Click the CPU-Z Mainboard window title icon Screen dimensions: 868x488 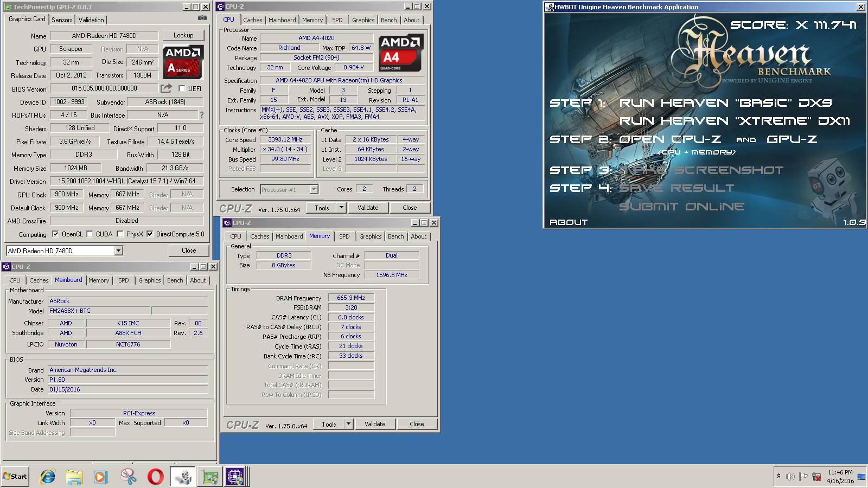click(7, 266)
